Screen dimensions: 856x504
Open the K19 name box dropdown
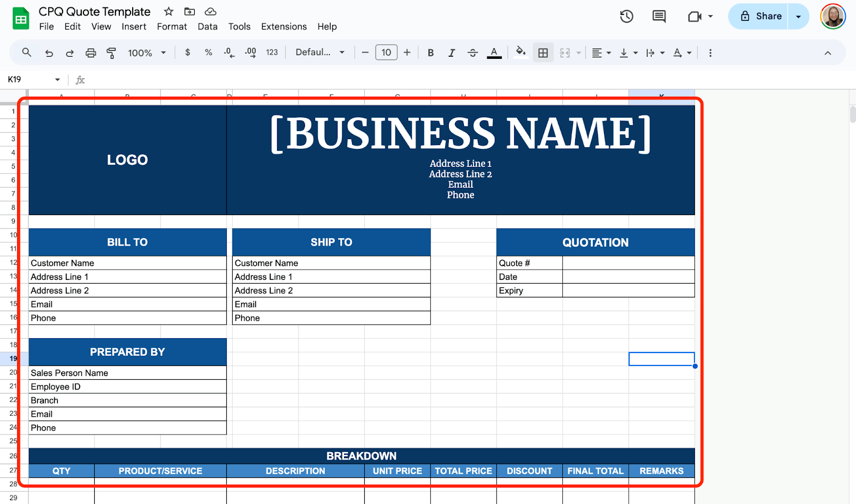pyautogui.click(x=57, y=80)
